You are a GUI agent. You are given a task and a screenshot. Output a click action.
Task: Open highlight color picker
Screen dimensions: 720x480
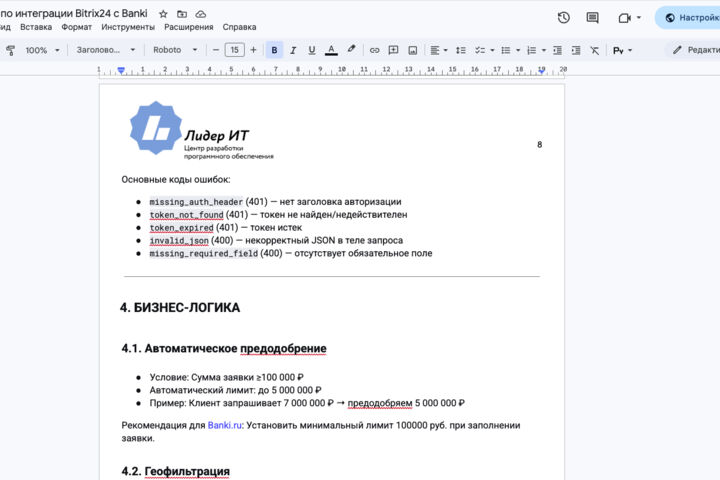[x=351, y=49]
